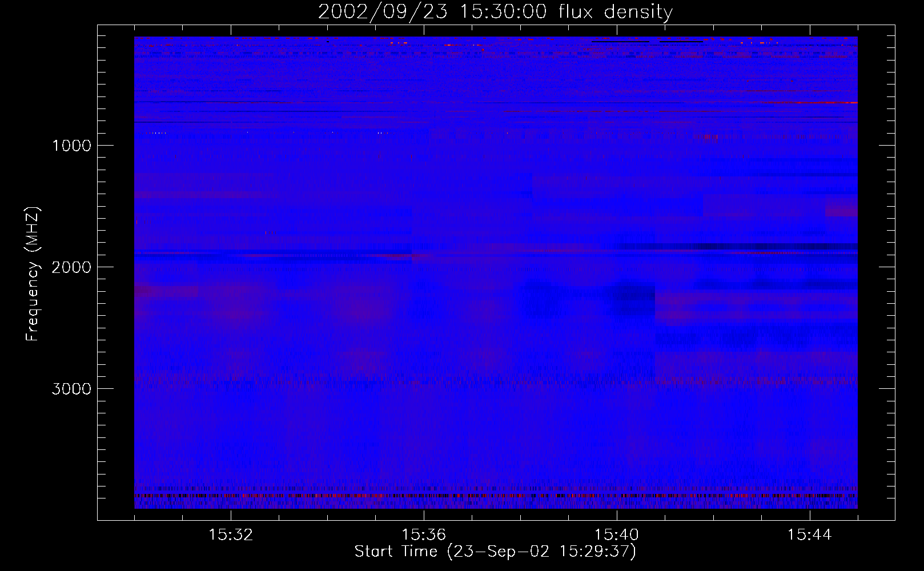Select the 15:32 time tick label
This screenshot has height=571, width=924.
[231, 535]
